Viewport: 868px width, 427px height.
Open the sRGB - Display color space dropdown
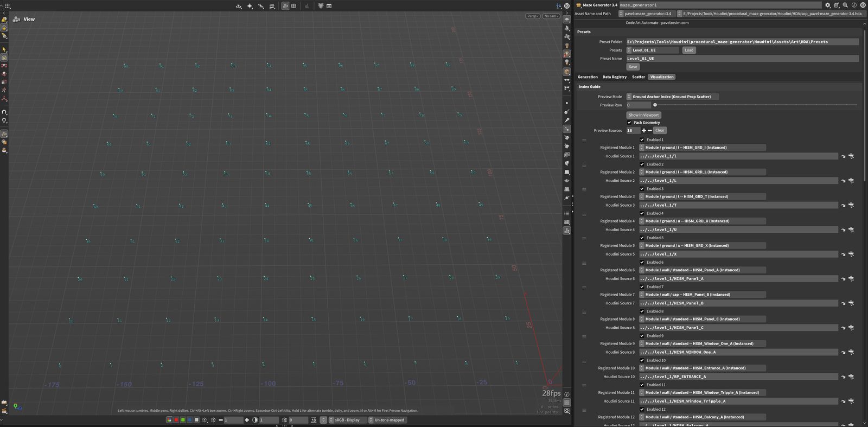coord(347,420)
